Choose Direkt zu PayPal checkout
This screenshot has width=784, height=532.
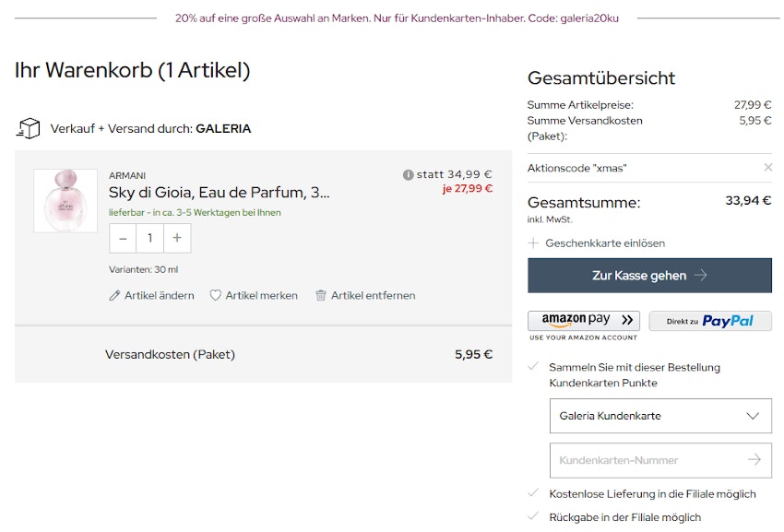(x=710, y=321)
